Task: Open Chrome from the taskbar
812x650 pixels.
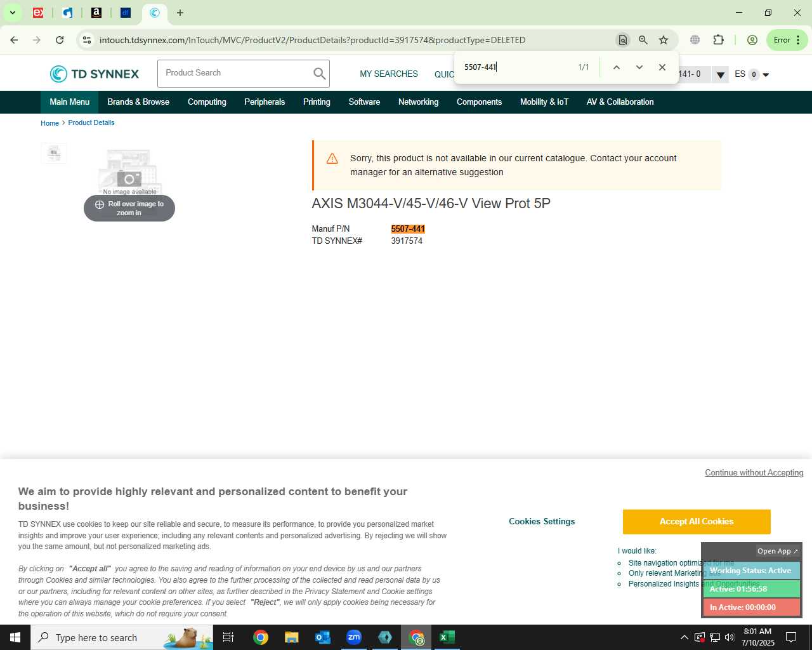Action: [261, 637]
